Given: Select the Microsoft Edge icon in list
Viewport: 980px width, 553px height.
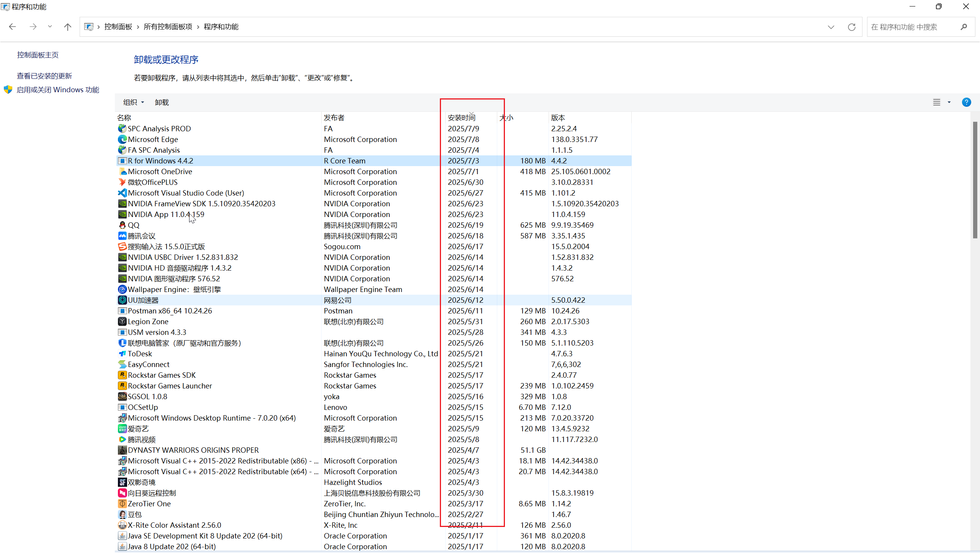Looking at the screenshot, I should [122, 139].
